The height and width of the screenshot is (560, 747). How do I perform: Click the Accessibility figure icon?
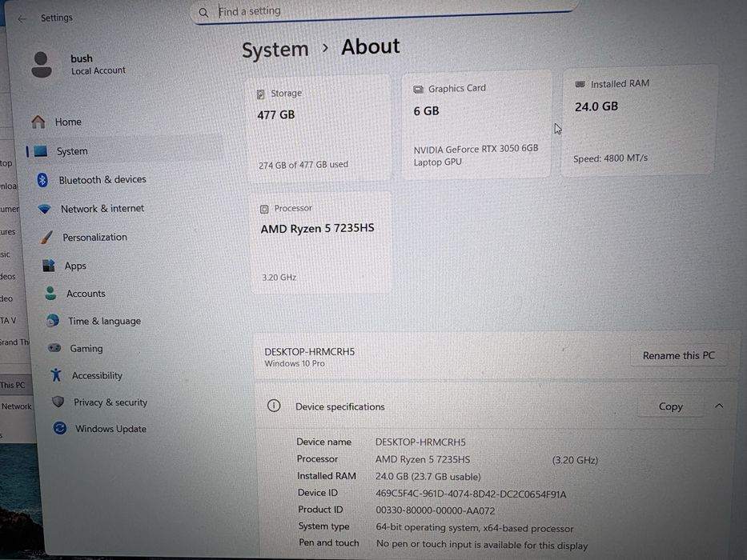pyautogui.click(x=56, y=375)
